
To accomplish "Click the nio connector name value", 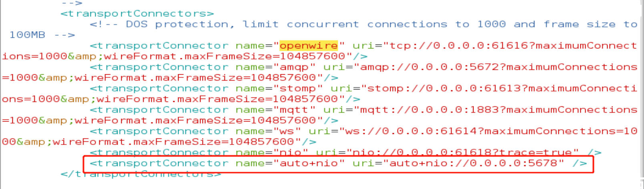I will [x=290, y=153].
